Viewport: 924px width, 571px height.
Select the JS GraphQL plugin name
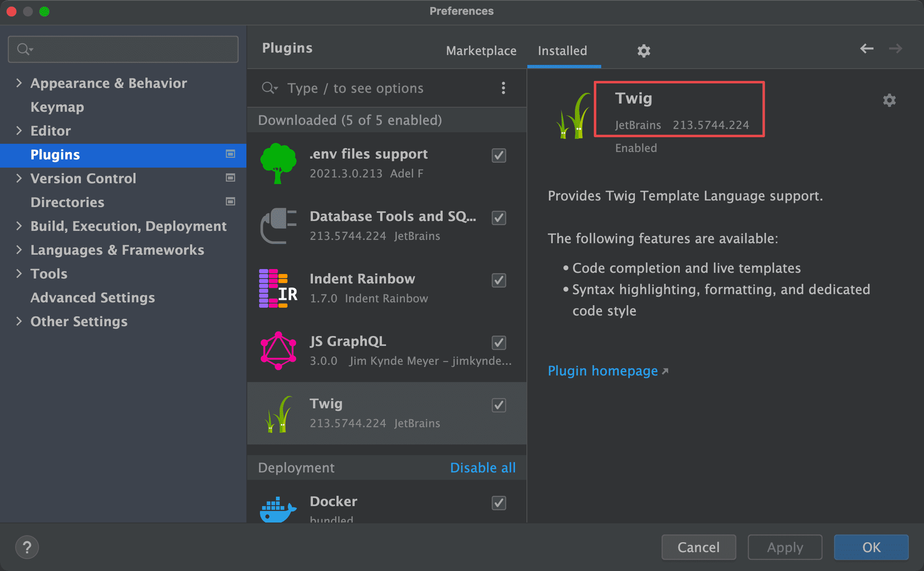347,341
